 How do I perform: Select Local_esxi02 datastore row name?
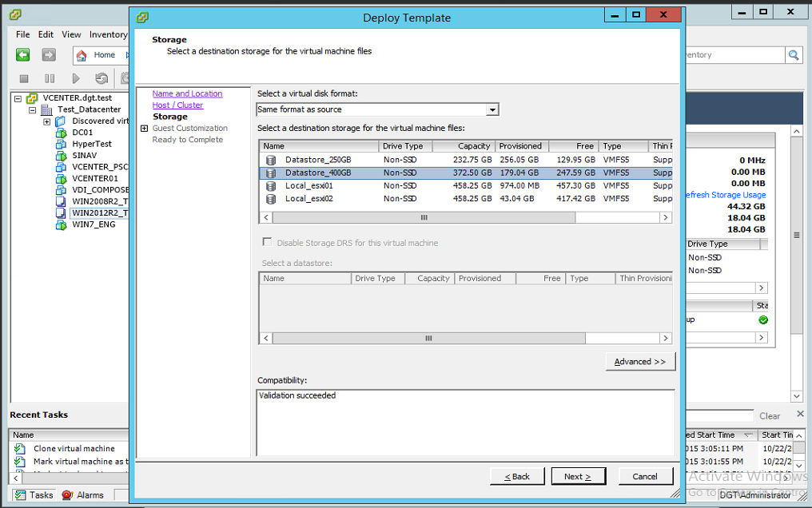[x=309, y=199]
